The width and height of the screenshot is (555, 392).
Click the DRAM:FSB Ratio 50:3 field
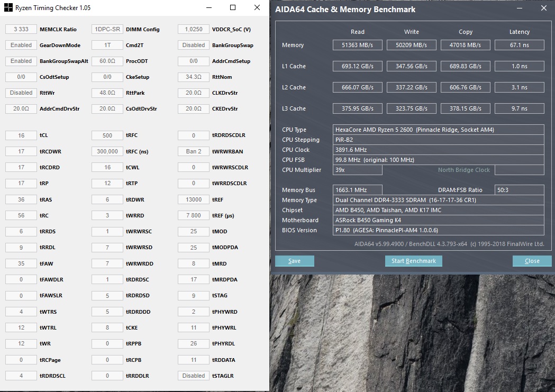[519, 190]
